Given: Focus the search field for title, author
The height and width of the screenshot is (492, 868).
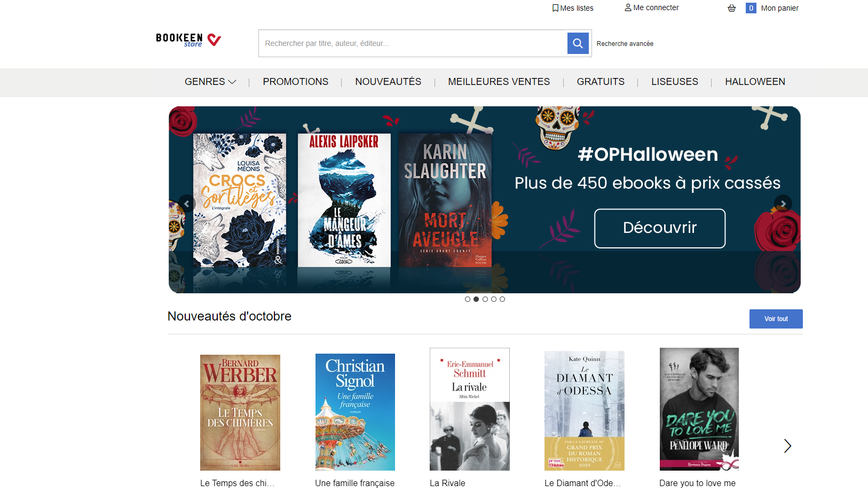Looking at the screenshot, I should [413, 43].
